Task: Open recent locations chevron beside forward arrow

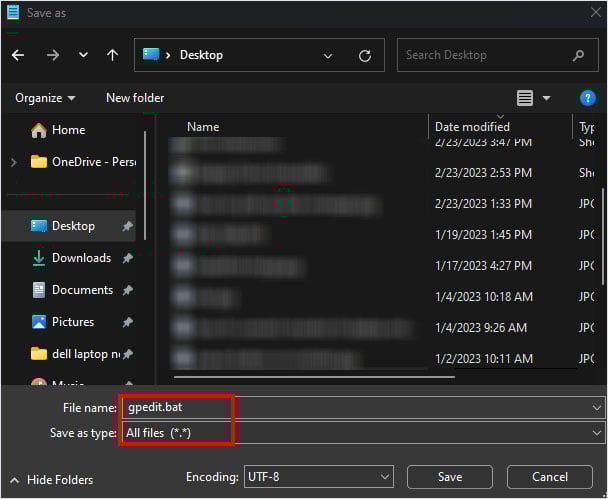Action: click(x=83, y=55)
